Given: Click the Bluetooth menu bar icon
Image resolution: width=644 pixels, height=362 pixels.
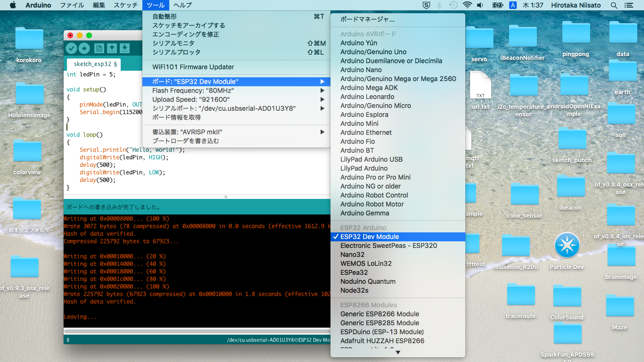Looking at the screenshot, I should pyautogui.click(x=439, y=5).
